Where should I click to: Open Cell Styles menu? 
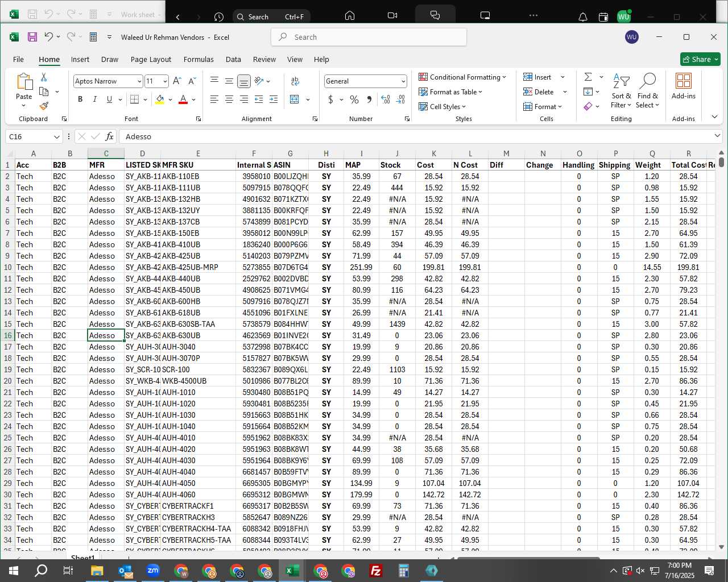(442, 106)
